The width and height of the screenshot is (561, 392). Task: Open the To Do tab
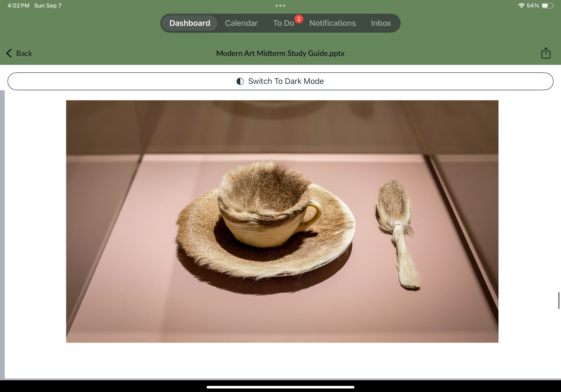283,23
